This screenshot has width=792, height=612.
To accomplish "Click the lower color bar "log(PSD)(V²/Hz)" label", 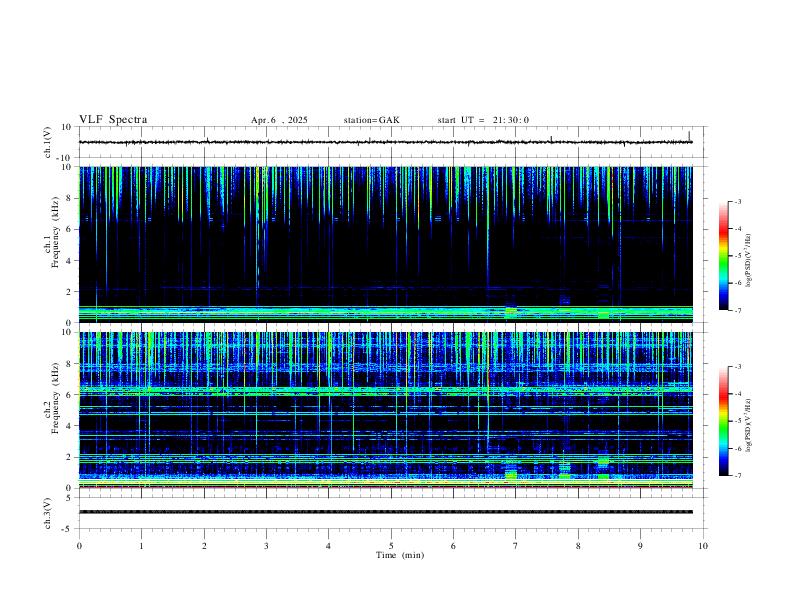I will [x=749, y=426].
